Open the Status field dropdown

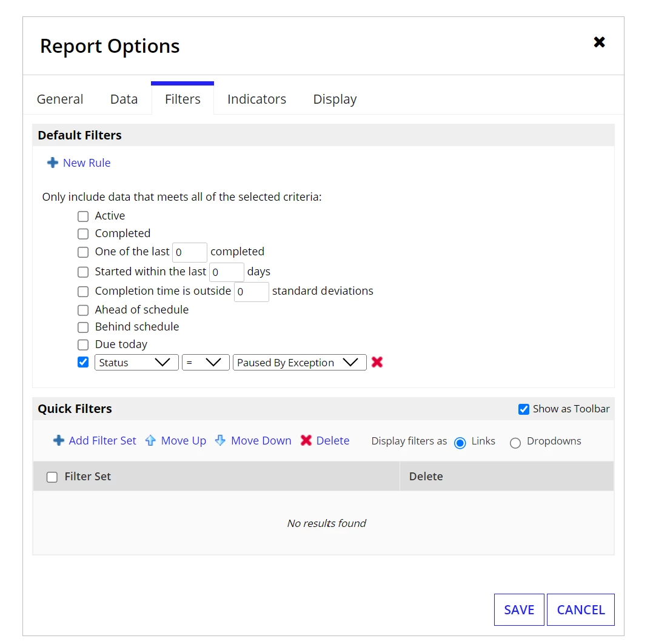(136, 363)
